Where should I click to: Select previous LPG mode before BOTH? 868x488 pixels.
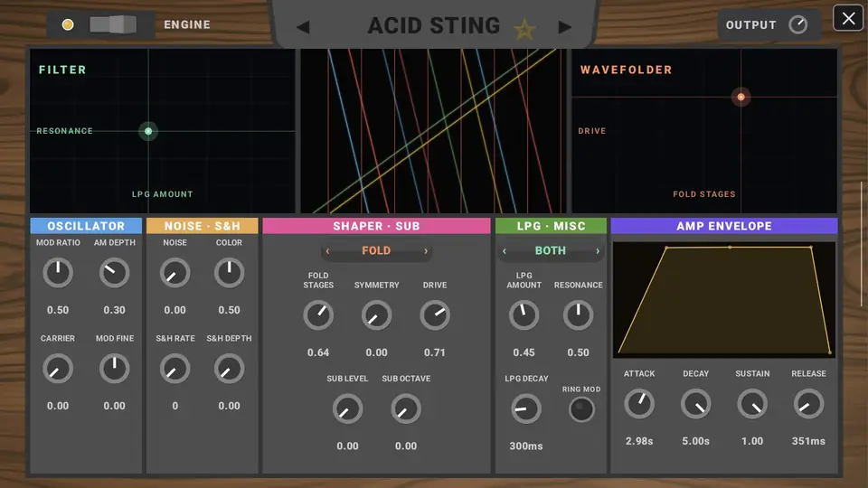coord(505,251)
